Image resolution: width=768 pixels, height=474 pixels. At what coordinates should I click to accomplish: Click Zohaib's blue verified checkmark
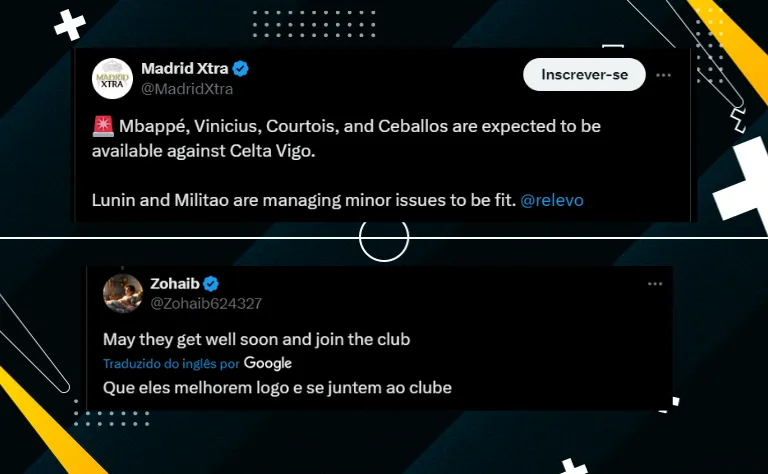point(211,284)
